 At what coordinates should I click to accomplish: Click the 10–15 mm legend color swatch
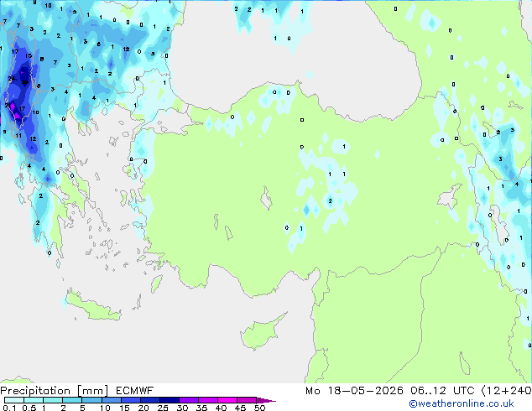(111, 400)
